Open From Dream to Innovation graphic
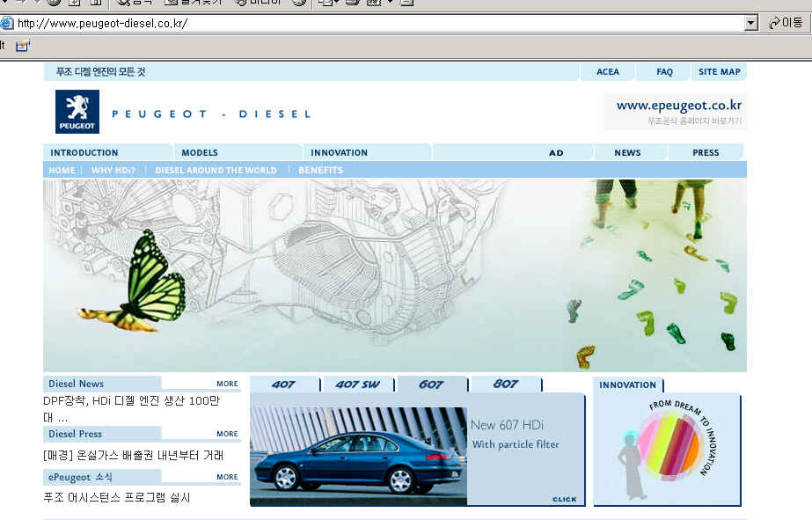812x520 pixels. click(667, 449)
